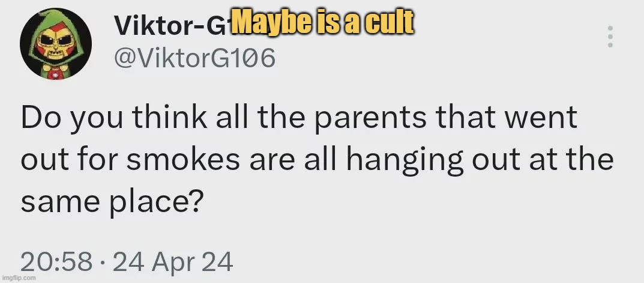644x283 pixels.
Task: Click the 24 Apr 24 date
Action: coord(173,262)
